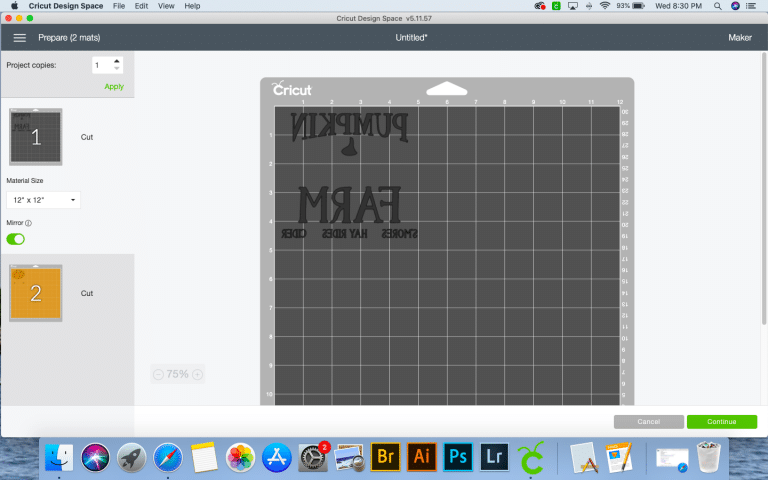This screenshot has height=480, width=768.
Task: Open App Store in the dock
Action: [277, 456]
